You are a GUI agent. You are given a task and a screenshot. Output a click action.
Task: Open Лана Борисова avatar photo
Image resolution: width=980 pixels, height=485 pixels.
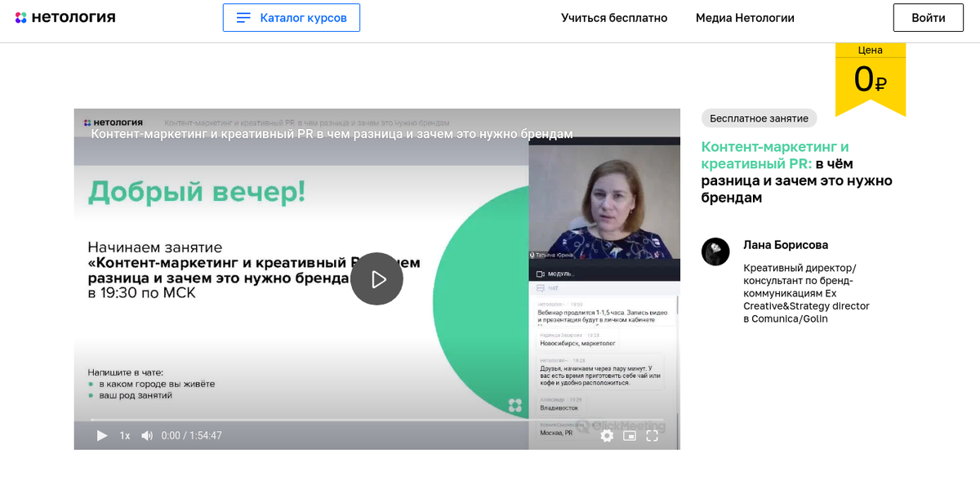pos(715,251)
